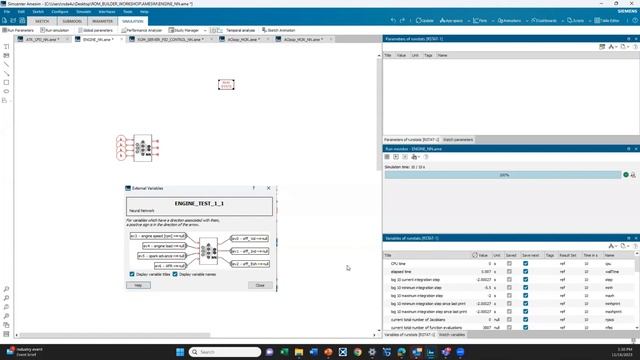640x360 pixels.
Task: Select the rectangle shape tool in left sidebar
Action: click(x=6, y=82)
